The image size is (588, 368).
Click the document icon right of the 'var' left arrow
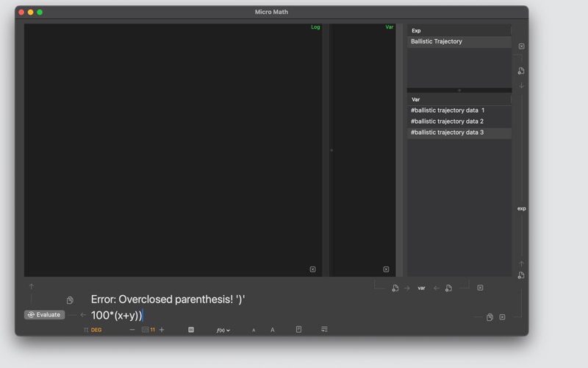click(448, 288)
